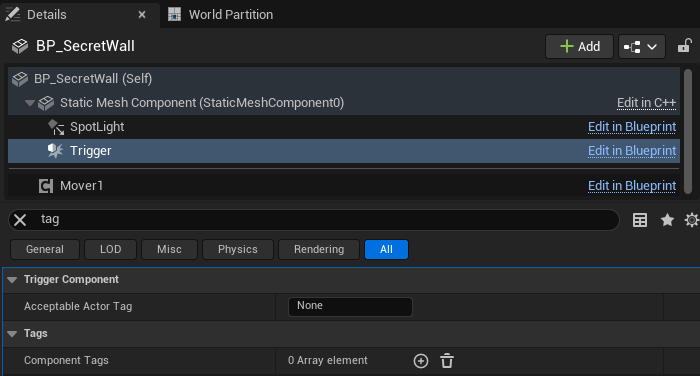Viewport: 700px width, 376px height.
Task: Select the Rendering filter category
Action: [319, 249]
